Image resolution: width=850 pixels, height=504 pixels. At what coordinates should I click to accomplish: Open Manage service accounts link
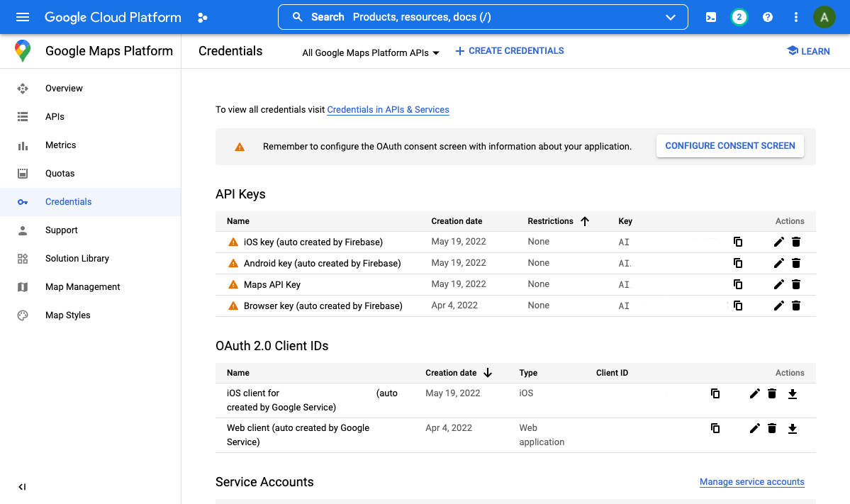(752, 482)
